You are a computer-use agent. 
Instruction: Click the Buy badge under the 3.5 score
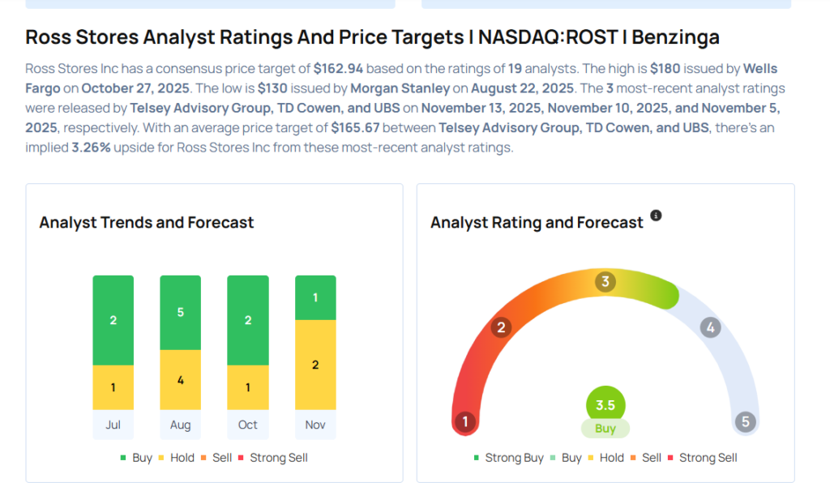click(x=605, y=429)
